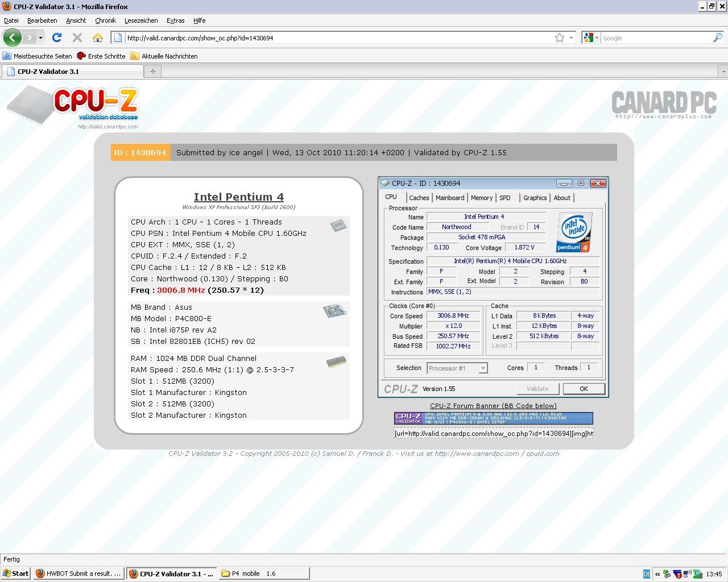Switch to the Mainboard tab
Image resolution: width=728 pixels, height=582 pixels.
(x=450, y=198)
